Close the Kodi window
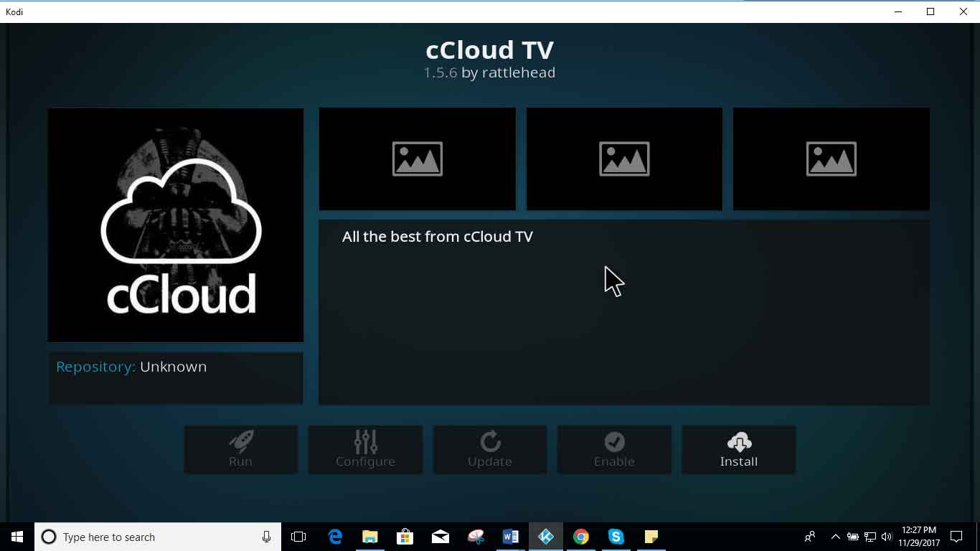 tap(963, 11)
